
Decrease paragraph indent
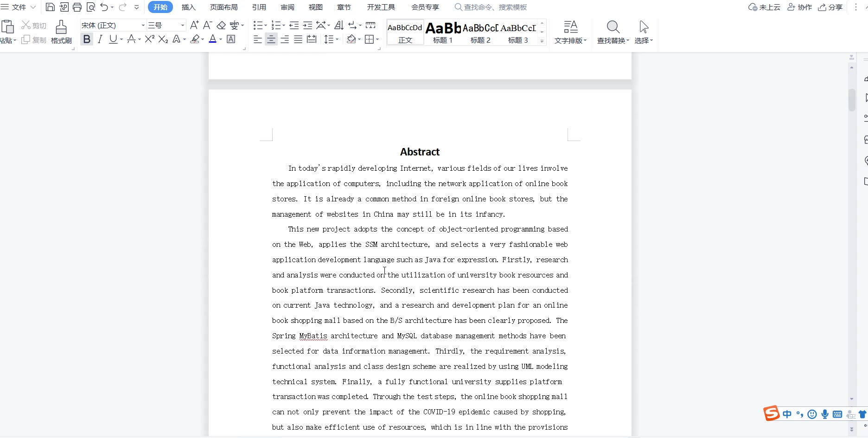click(x=294, y=25)
